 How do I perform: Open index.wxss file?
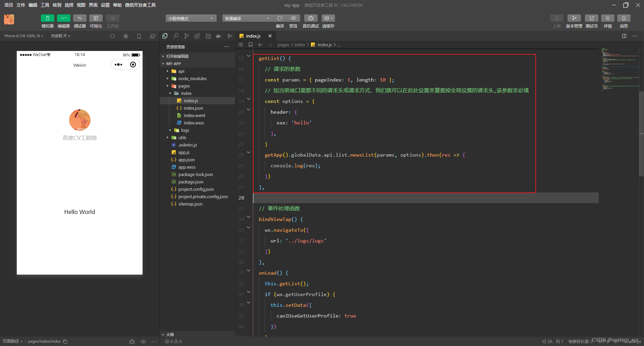tap(198, 123)
